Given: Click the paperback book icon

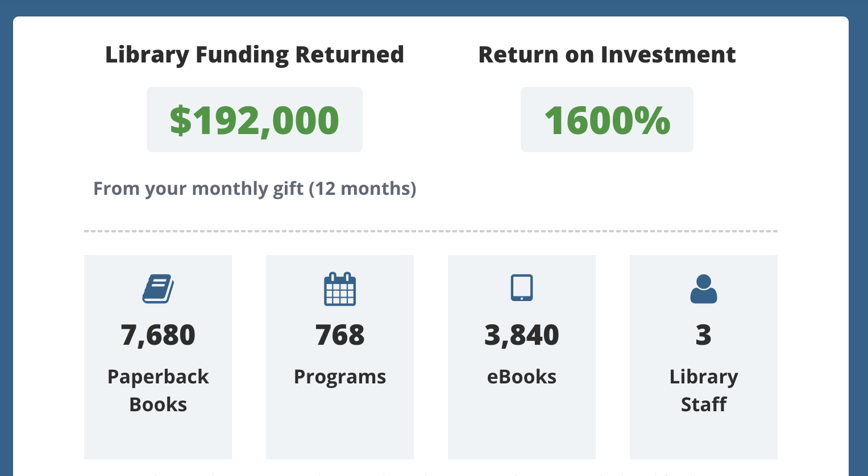Looking at the screenshot, I should [x=158, y=289].
